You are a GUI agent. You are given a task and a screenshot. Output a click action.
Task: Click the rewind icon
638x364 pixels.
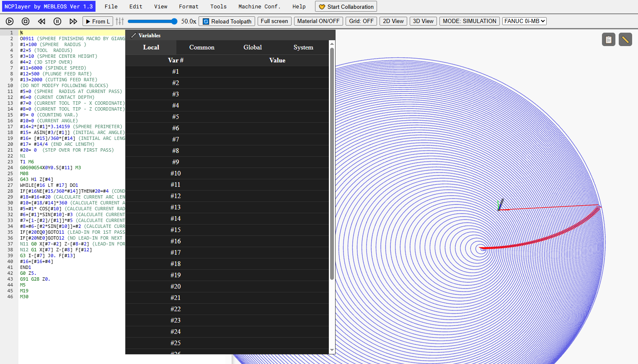[41, 21]
